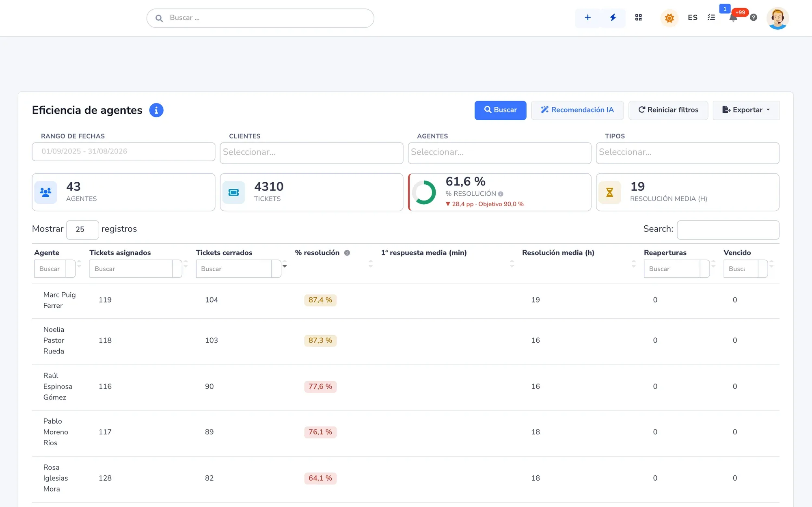812x507 pixels.
Task: Open the task checklist icon
Action: tap(711, 17)
